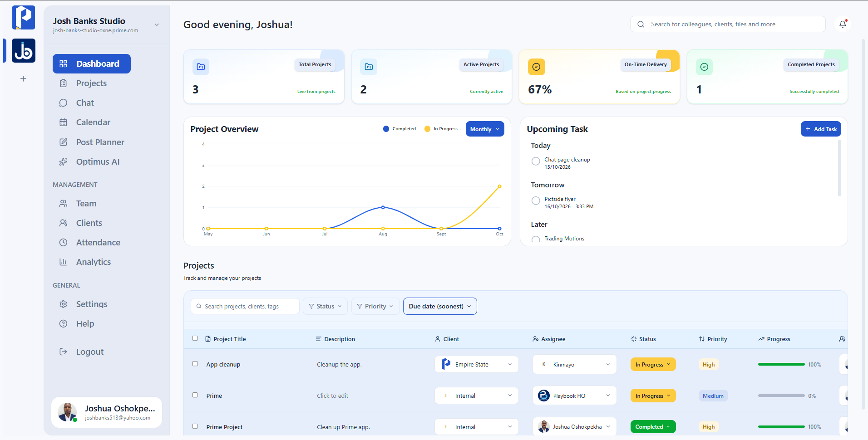
Task: Open Optimus AI page
Action: pyautogui.click(x=98, y=162)
